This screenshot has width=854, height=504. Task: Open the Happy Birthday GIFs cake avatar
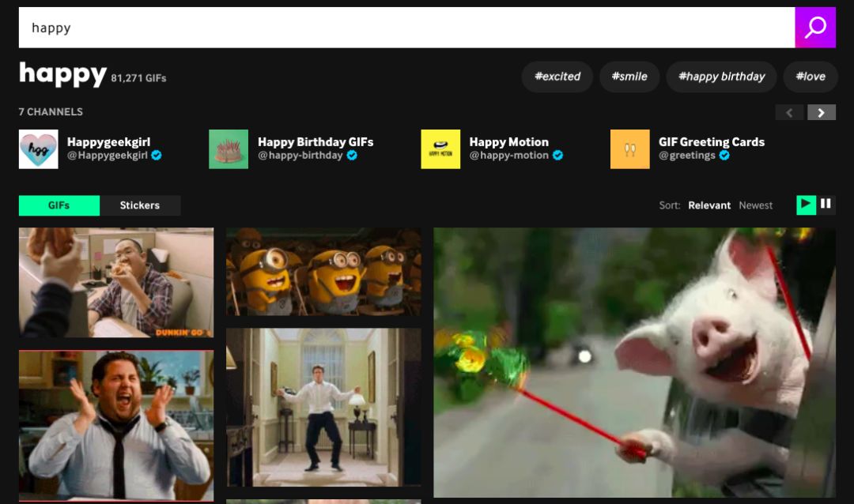pos(229,149)
